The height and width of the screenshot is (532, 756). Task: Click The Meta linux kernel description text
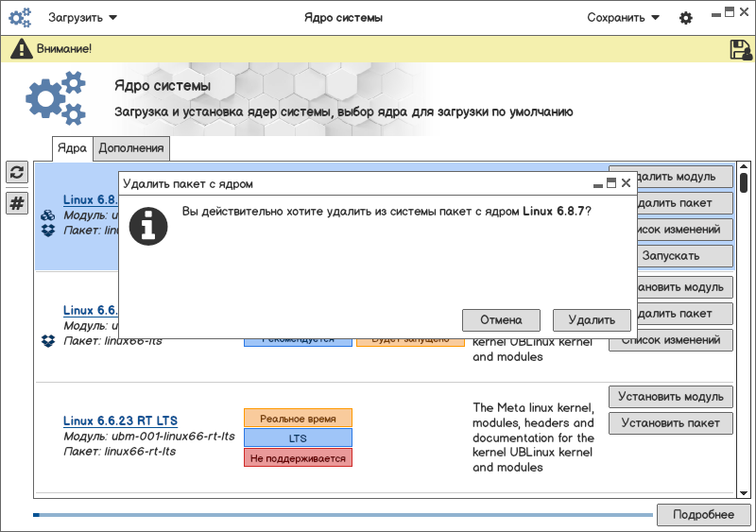533,437
